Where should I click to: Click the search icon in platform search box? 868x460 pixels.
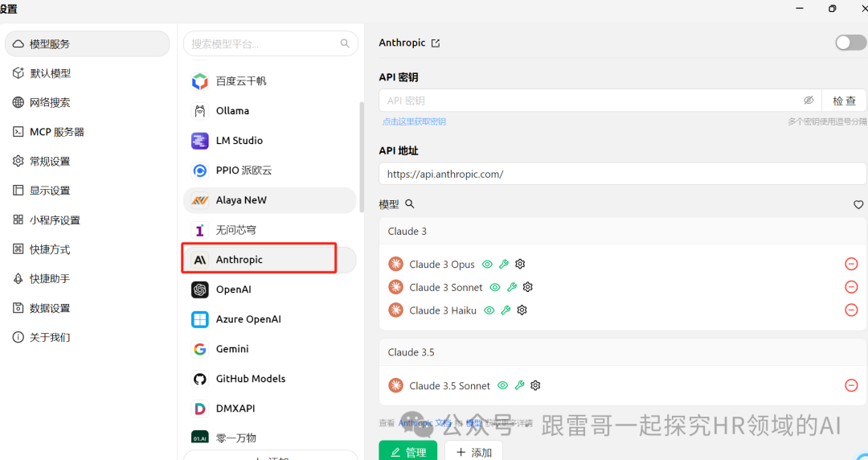click(x=345, y=43)
